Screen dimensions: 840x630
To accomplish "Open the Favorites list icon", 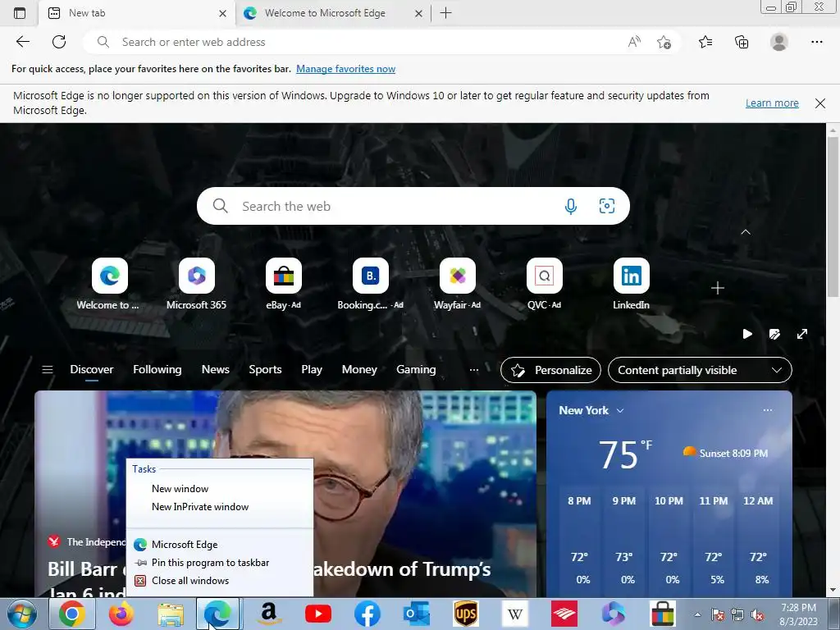I will (705, 42).
